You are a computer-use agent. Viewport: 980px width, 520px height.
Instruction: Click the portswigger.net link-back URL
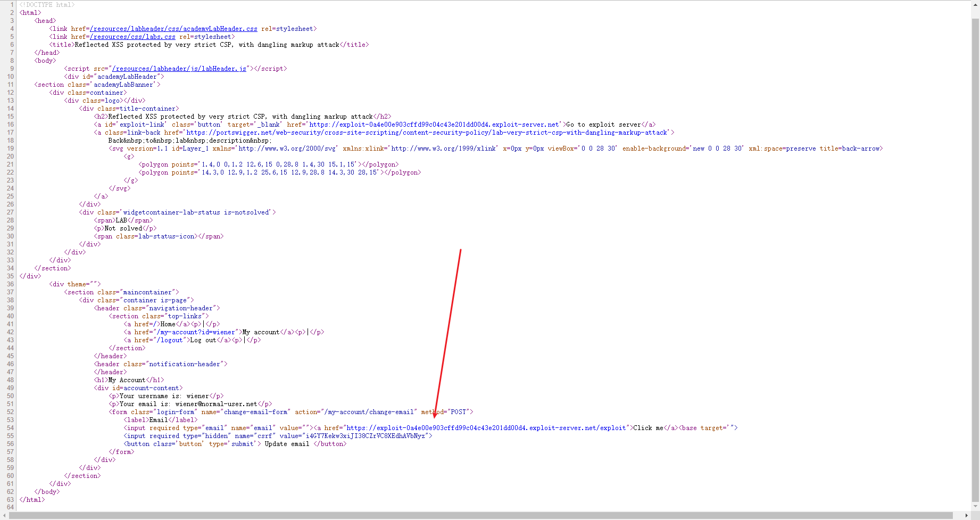(427, 133)
